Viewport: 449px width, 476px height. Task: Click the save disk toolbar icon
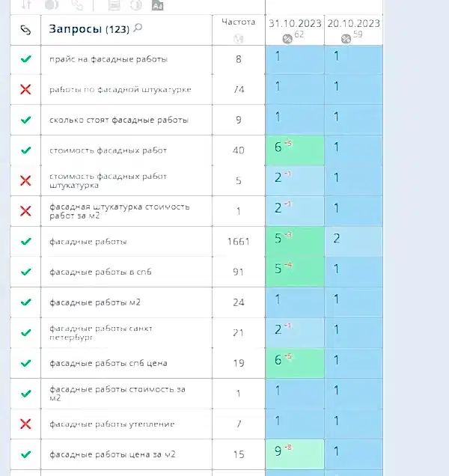coord(114,4)
